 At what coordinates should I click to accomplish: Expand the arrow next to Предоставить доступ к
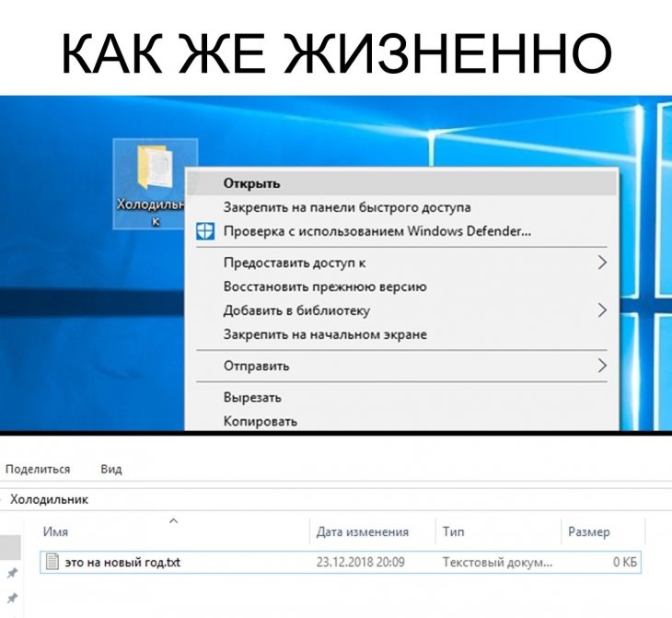pyautogui.click(x=602, y=262)
